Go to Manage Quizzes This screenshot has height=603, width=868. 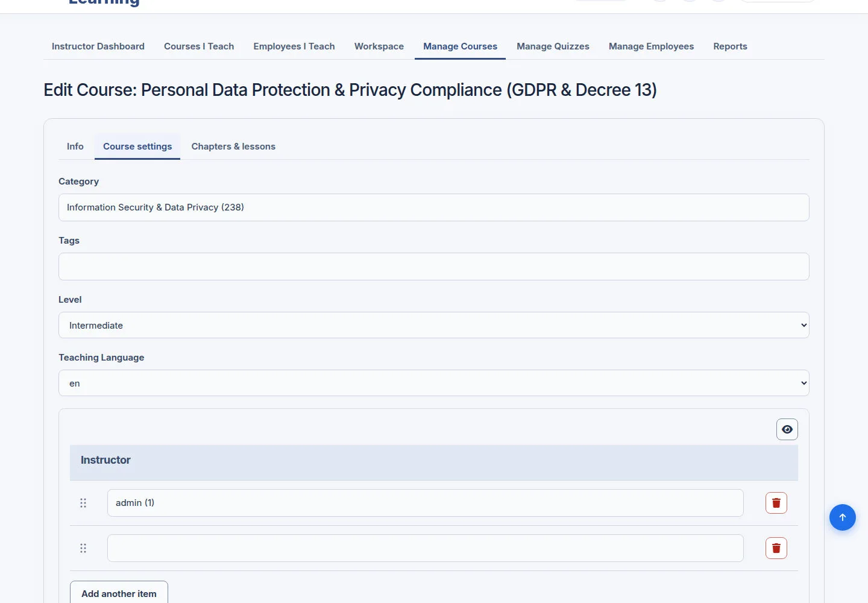pyautogui.click(x=553, y=46)
